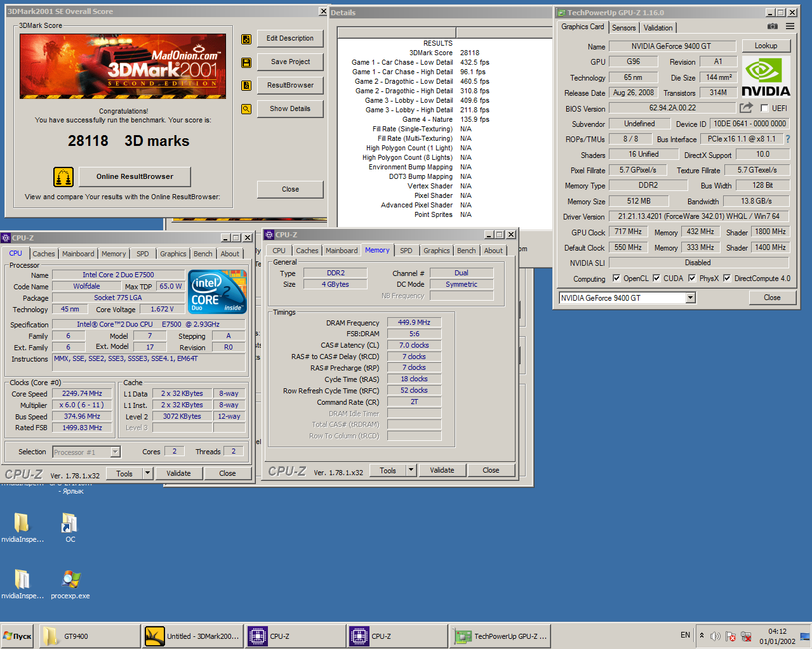The image size is (812, 649).
Task: Open About tab in right CPU-Z window
Action: (493, 251)
